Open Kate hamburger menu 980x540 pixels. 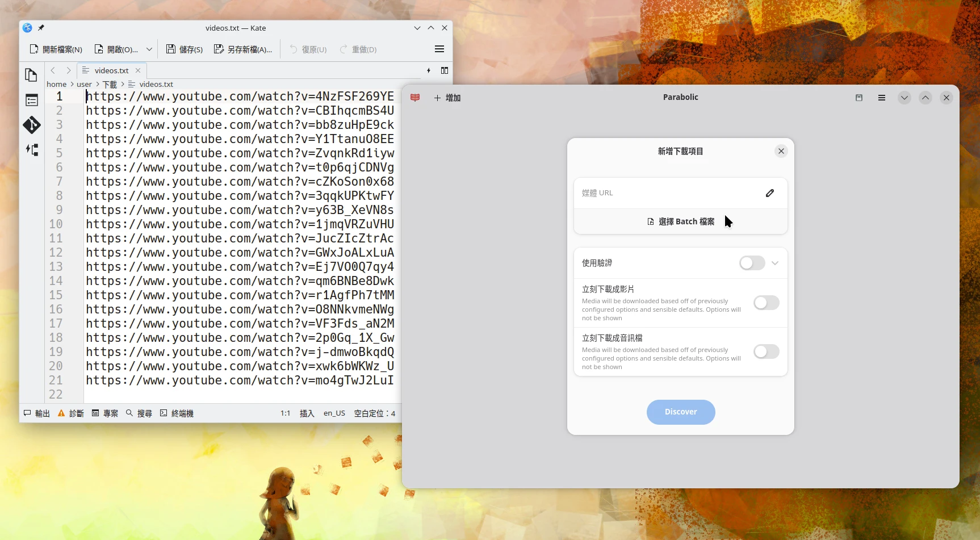point(439,49)
